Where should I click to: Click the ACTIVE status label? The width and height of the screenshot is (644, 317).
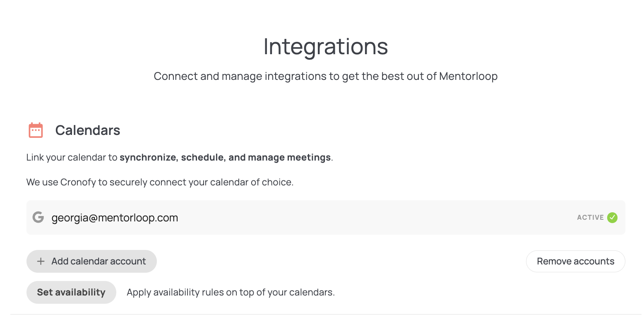pyautogui.click(x=590, y=218)
